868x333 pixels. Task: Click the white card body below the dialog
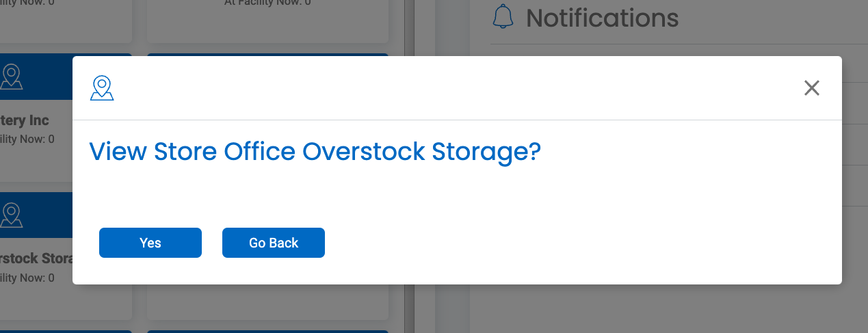tap(267, 302)
